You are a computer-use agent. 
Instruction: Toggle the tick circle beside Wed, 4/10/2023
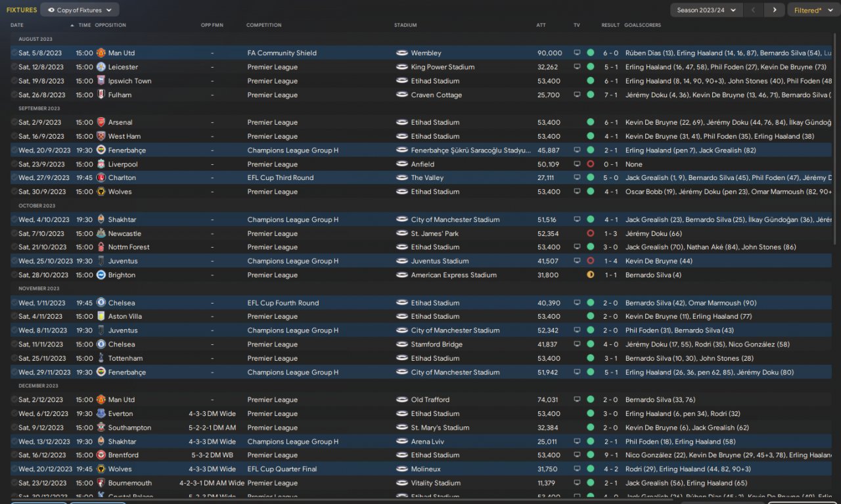[14, 219]
